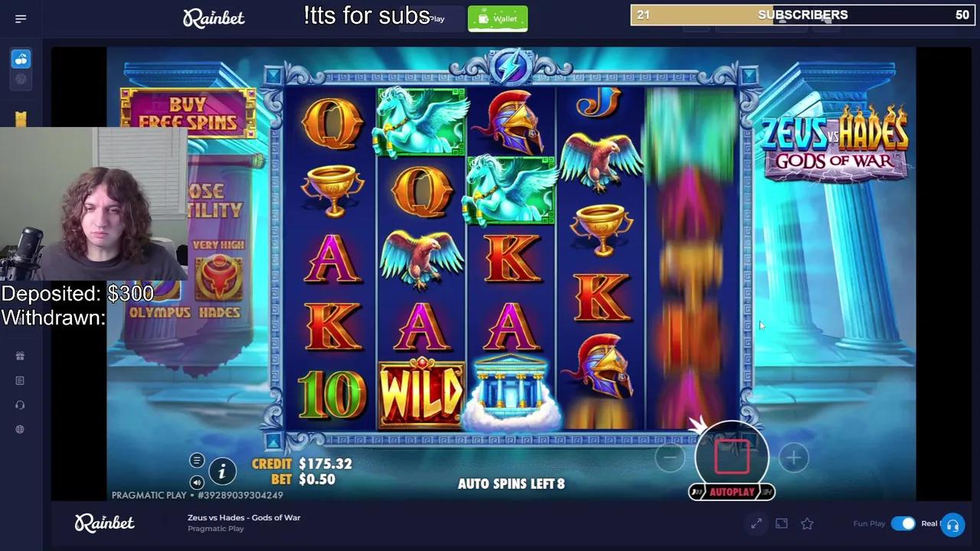Click the Rainbet logo in header
Viewport: 980px width, 551px height.
tap(214, 18)
